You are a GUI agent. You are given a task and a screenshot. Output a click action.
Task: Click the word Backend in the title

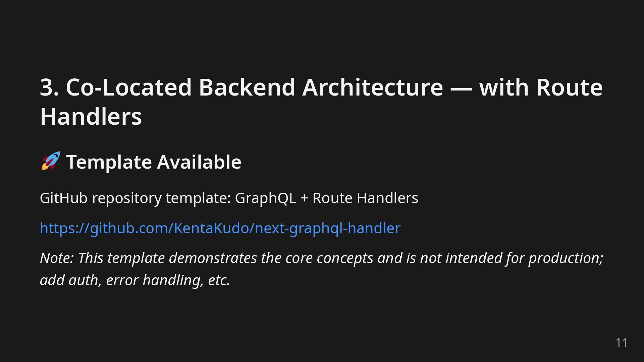point(247,87)
